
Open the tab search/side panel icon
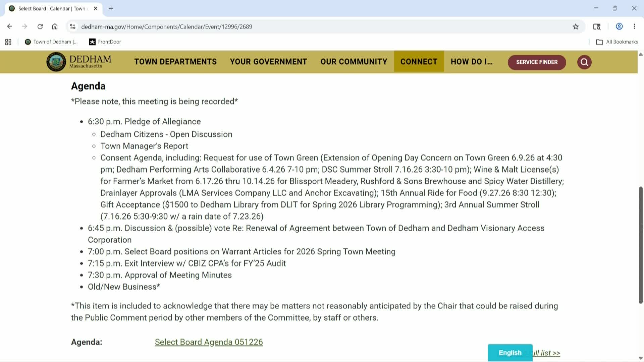[597, 26]
